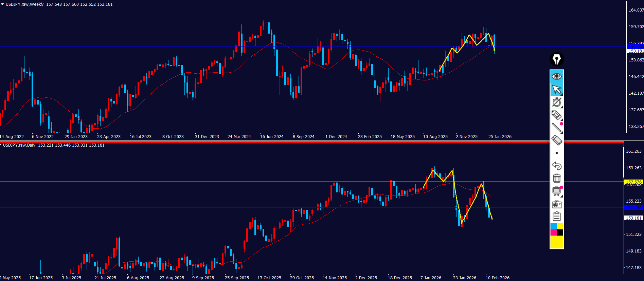The width and height of the screenshot is (644, 281).
Task: Undo the last drawing stroke
Action: tap(556, 166)
